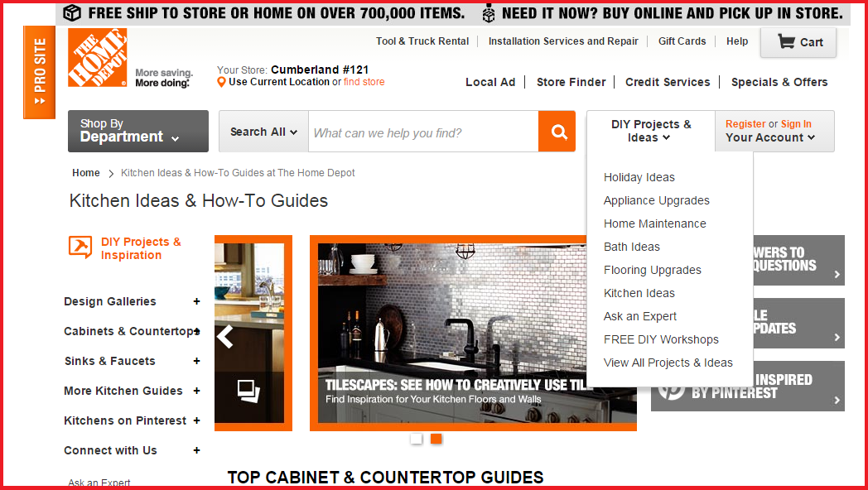Select the second orange carousel indicator
The height and width of the screenshot is (490, 868).
pyautogui.click(x=436, y=439)
